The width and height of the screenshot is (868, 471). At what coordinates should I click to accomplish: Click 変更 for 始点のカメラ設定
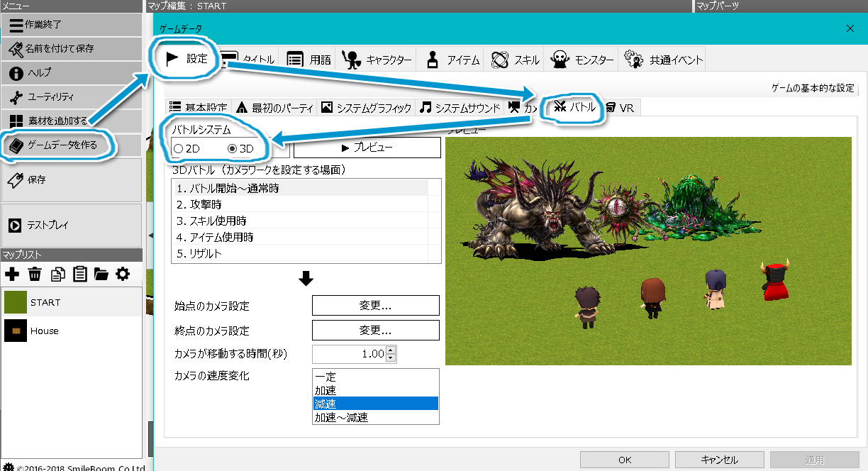point(376,306)
